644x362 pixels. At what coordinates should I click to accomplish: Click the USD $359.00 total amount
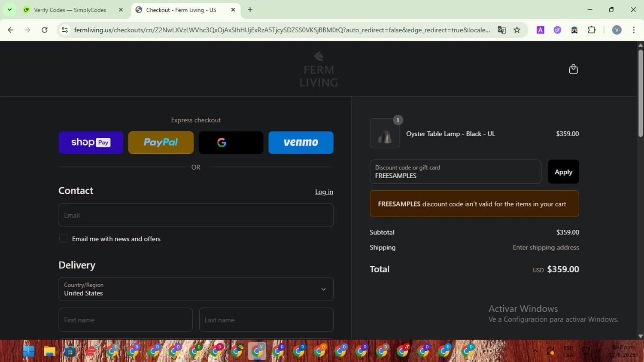556,270
